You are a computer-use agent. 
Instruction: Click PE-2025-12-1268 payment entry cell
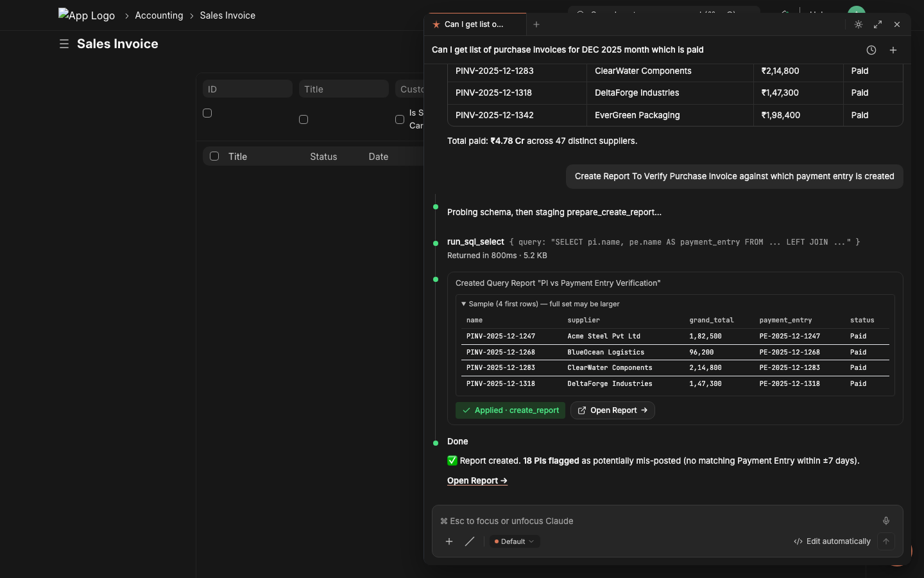(789, 352)
